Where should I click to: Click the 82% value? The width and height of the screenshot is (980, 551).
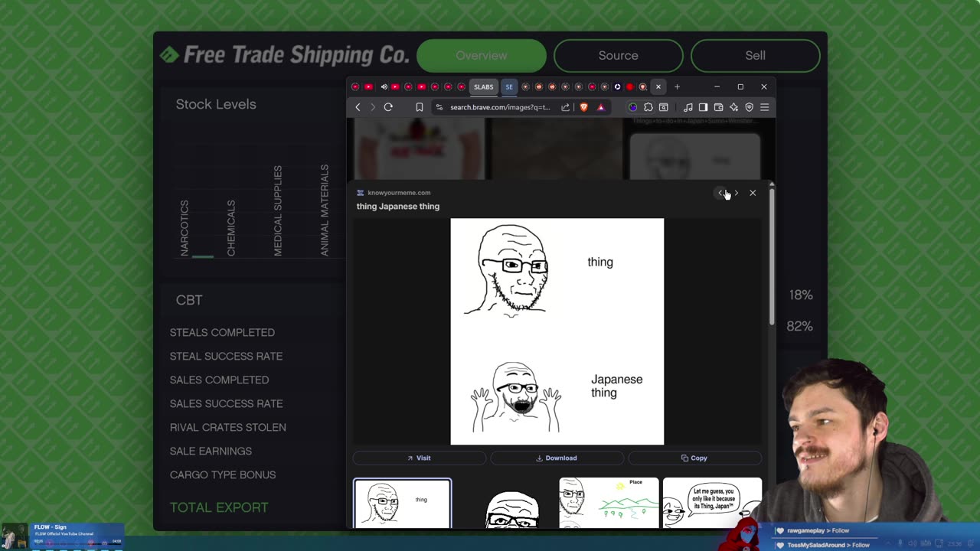(x=801, y=326)
